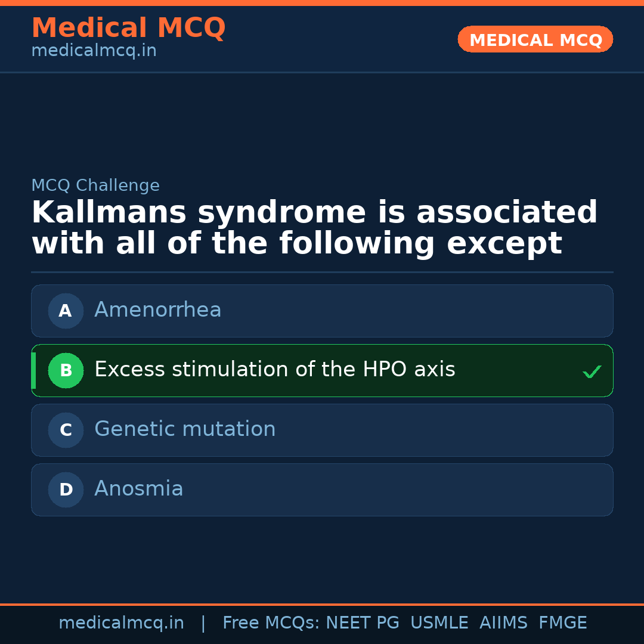
Task: Click the letter D option circle
Action: click(x=66, y=490)
